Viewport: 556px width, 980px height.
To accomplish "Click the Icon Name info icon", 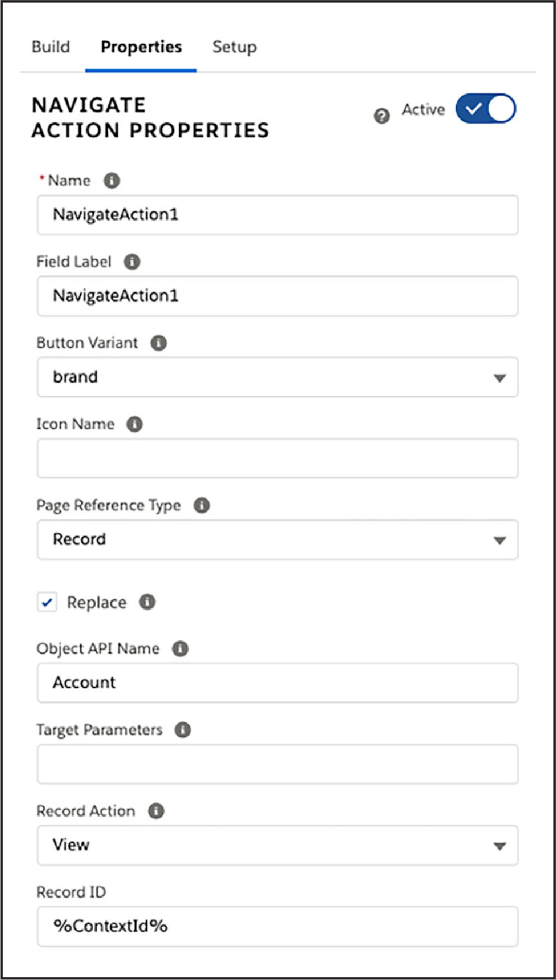I will [x=134, y=424].
